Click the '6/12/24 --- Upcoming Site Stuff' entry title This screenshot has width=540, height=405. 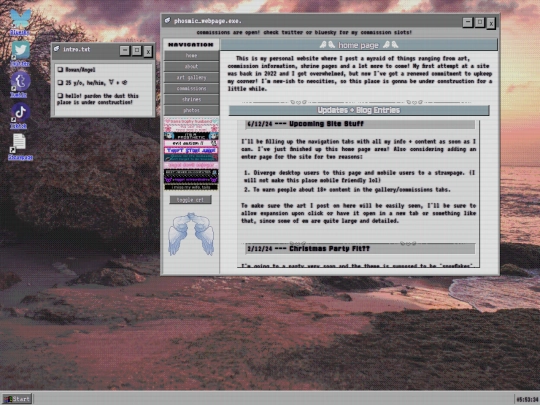pyautogui.click(x=305, y=124)
